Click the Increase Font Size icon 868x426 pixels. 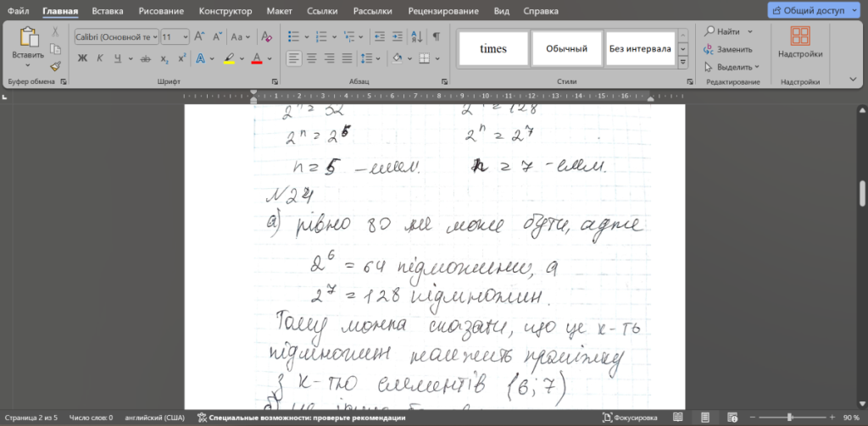[198, 37]
